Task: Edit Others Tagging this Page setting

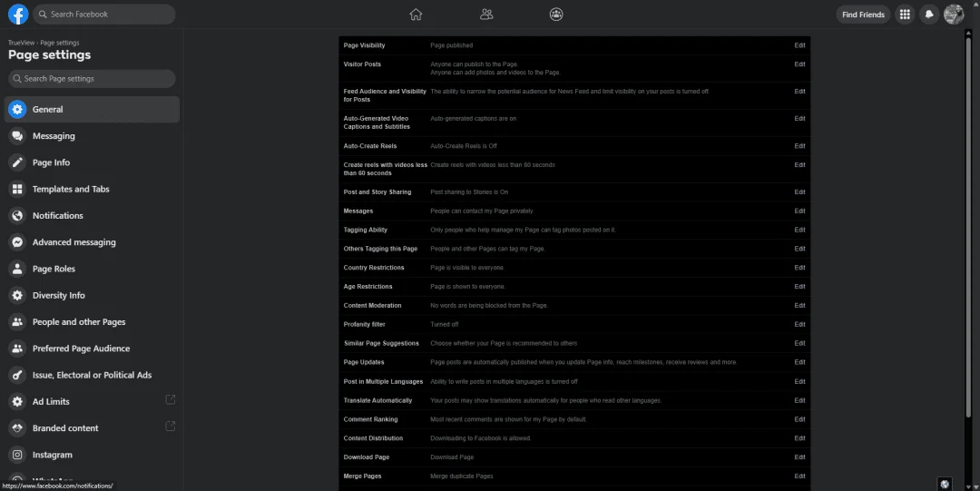Action: [799, 249]
